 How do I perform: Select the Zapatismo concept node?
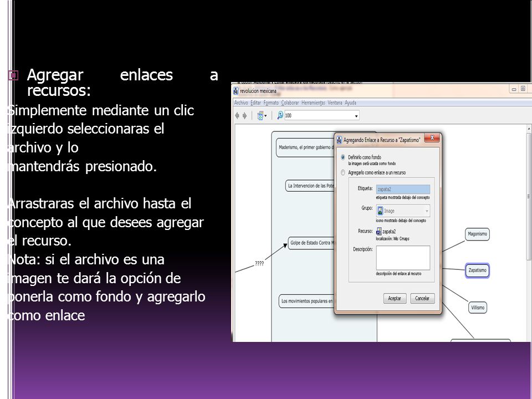click(477, 270)
